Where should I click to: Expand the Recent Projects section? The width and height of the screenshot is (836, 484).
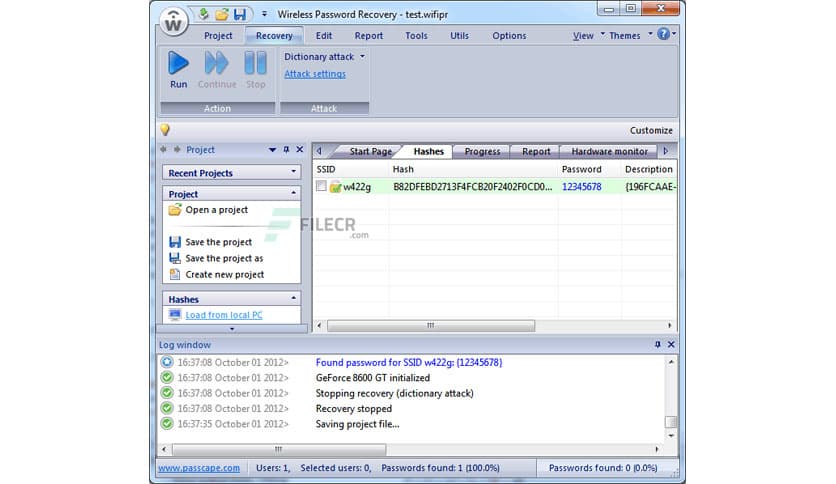pyautogui.click(x=293, y=172)
